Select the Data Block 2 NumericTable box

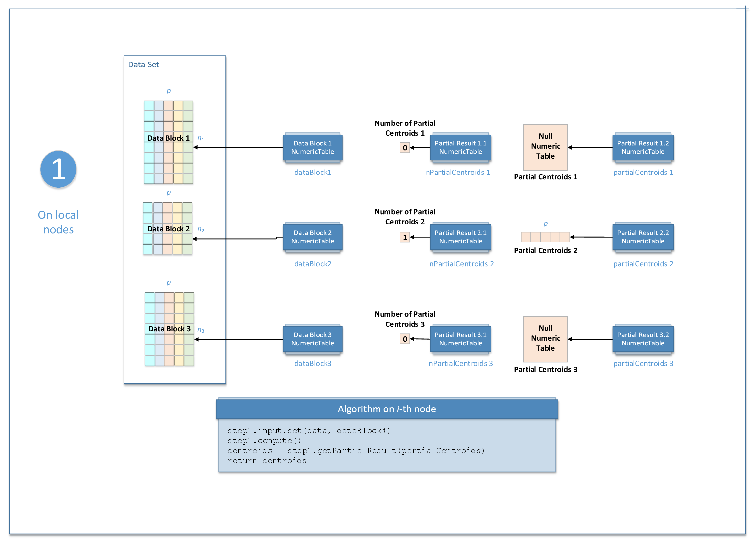[x=312, y=237]
